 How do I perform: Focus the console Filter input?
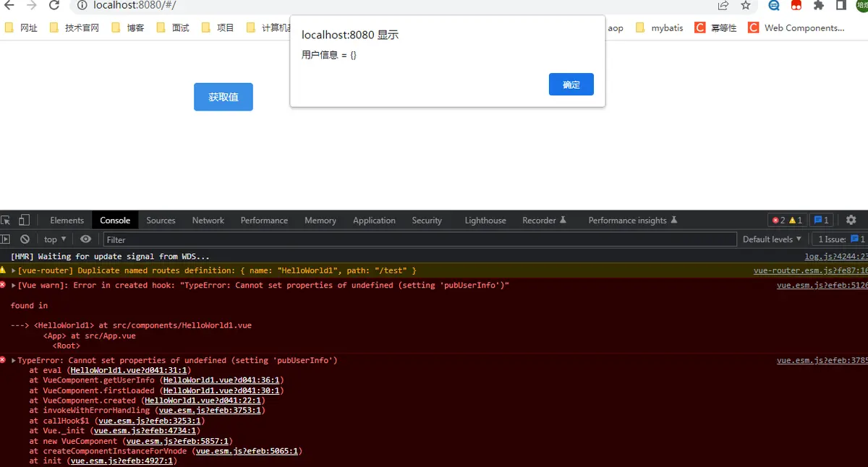click(x=420, y=239)
